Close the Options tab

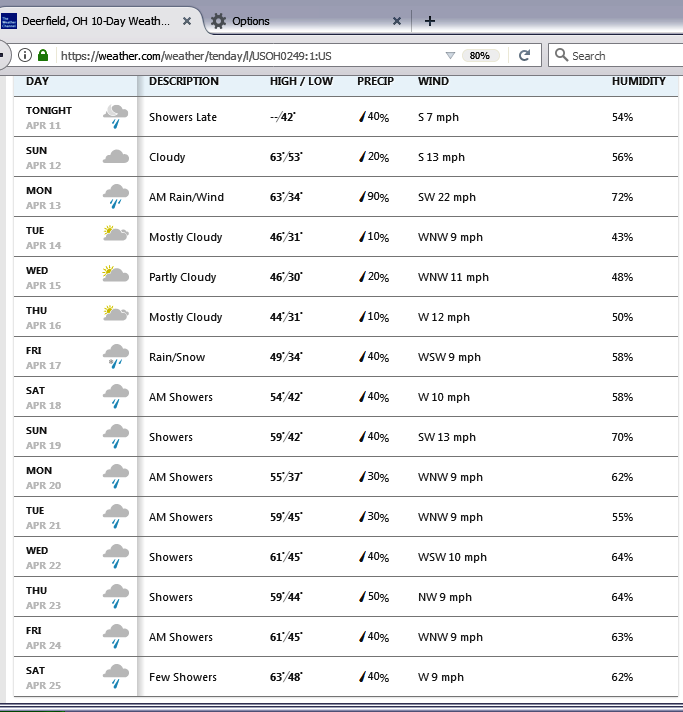coord(396,21)
